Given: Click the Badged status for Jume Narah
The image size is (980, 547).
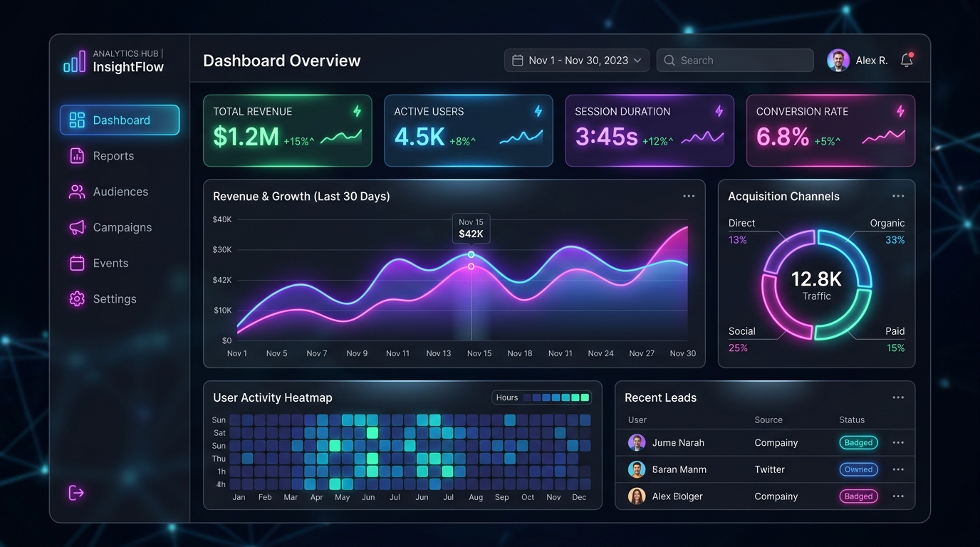Looking at the screenshot, I should click(858, 442).
